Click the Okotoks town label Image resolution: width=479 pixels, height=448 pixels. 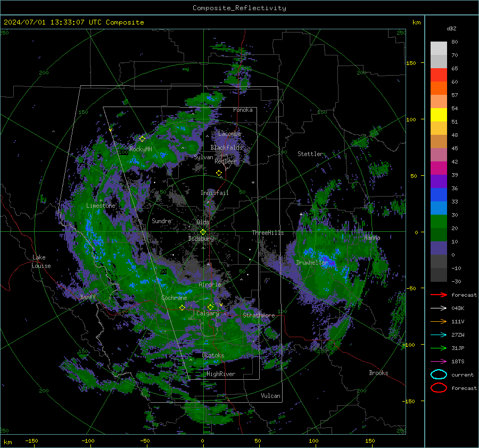213,355
